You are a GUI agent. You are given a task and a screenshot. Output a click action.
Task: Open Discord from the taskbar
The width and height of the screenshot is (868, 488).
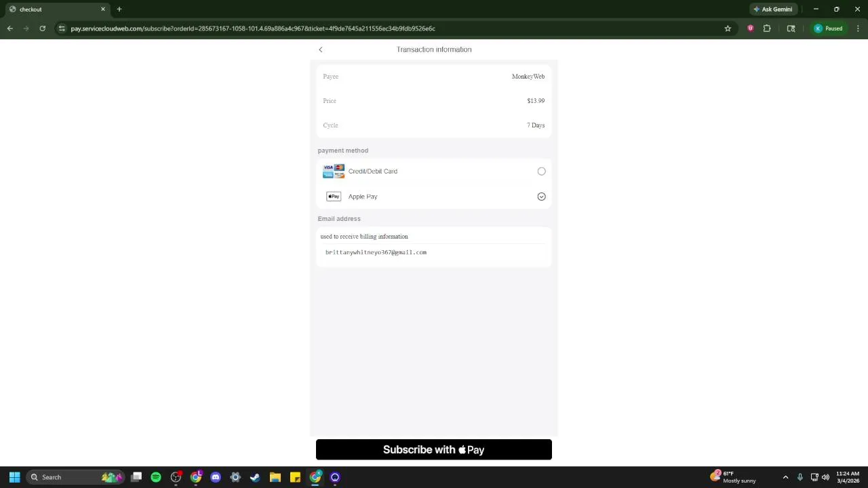216,477
